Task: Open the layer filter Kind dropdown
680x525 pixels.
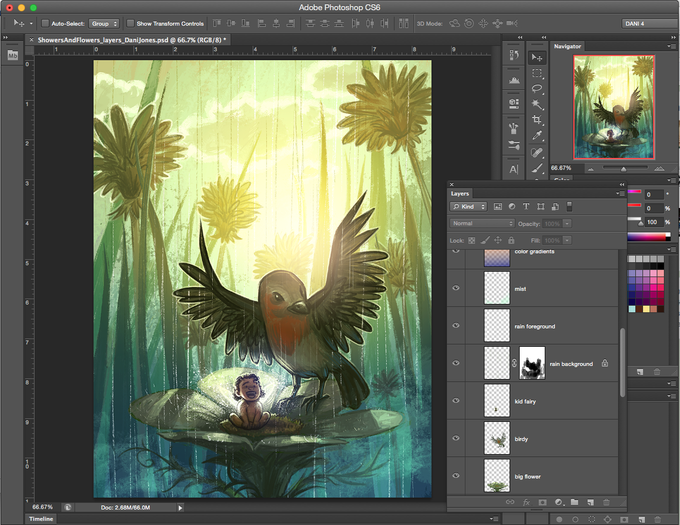Action: point(468,207)
